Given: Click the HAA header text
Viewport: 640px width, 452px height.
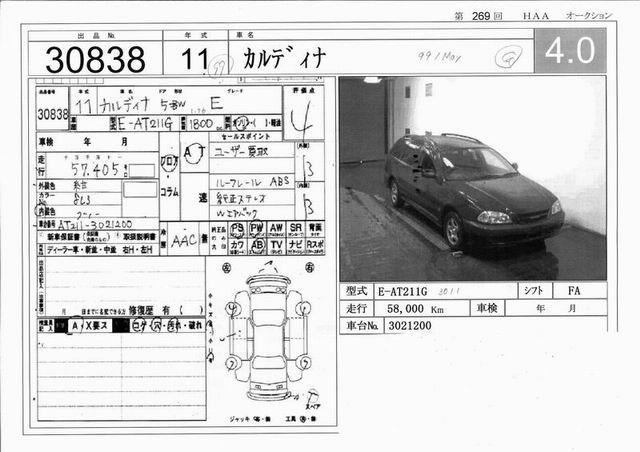Looking at the screenshot, I should tap(536, 16).
